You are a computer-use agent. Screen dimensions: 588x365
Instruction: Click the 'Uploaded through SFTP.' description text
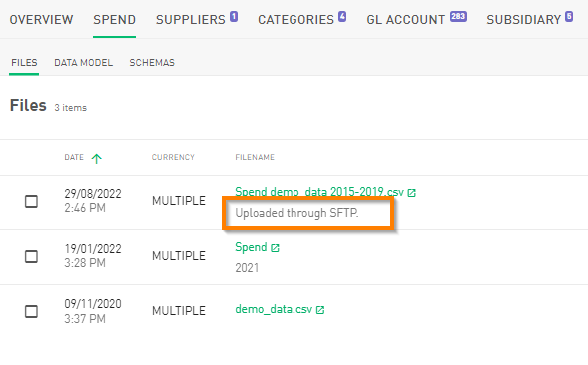pos(296,213)
